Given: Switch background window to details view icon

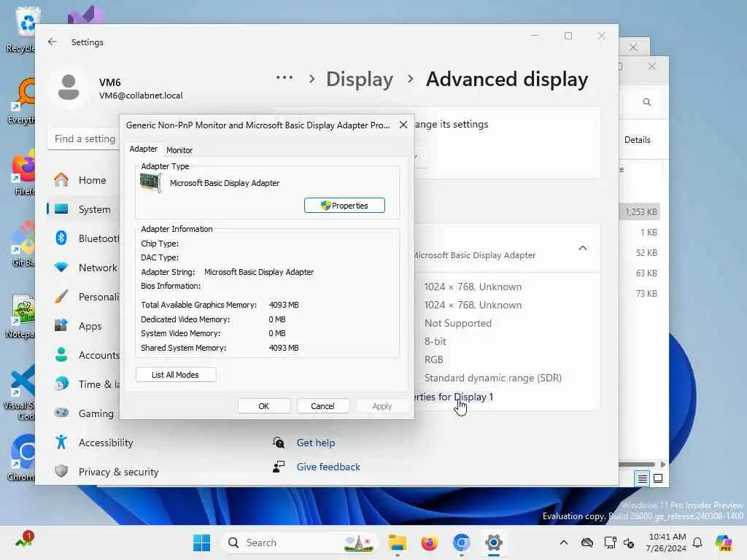Looking at the screenshot, I should 642,478.
